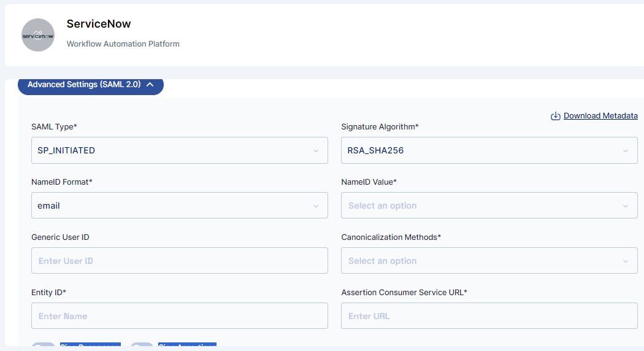The image size is (644, 351).
Task: Focus the Assertion Consumer Service URL field
Action: (x=489, y=315)
